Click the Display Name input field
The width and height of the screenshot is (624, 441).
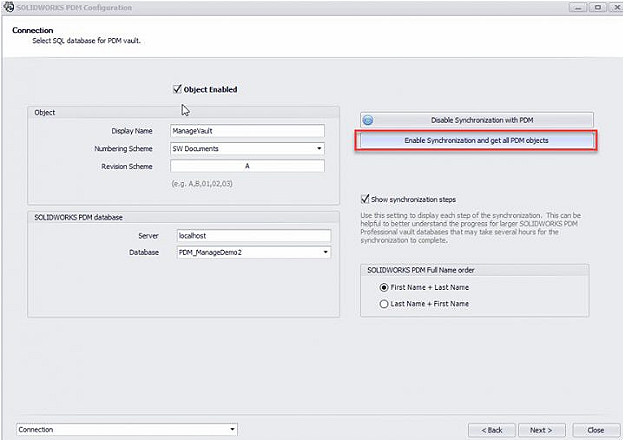[x=247, y=131]
